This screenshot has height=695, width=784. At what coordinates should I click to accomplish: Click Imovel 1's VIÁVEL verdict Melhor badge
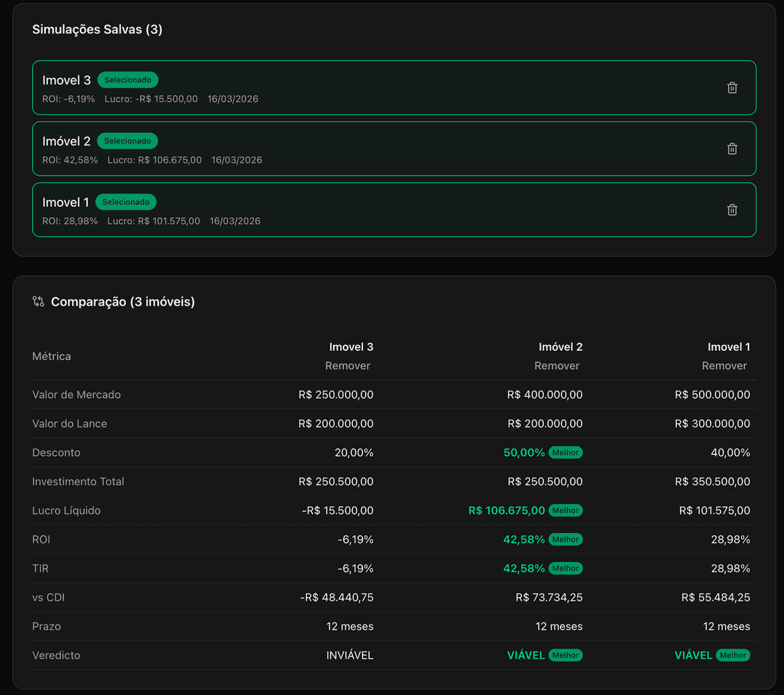(732, 655)
